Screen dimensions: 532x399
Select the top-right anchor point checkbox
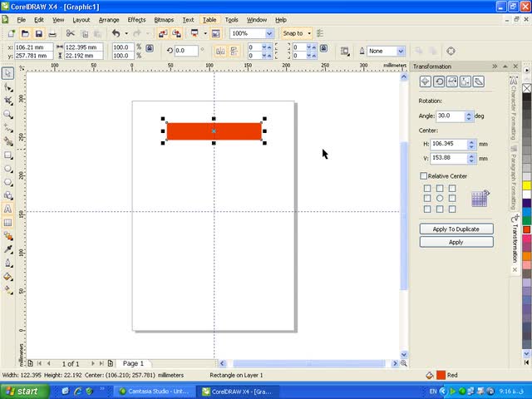[452, 188]
